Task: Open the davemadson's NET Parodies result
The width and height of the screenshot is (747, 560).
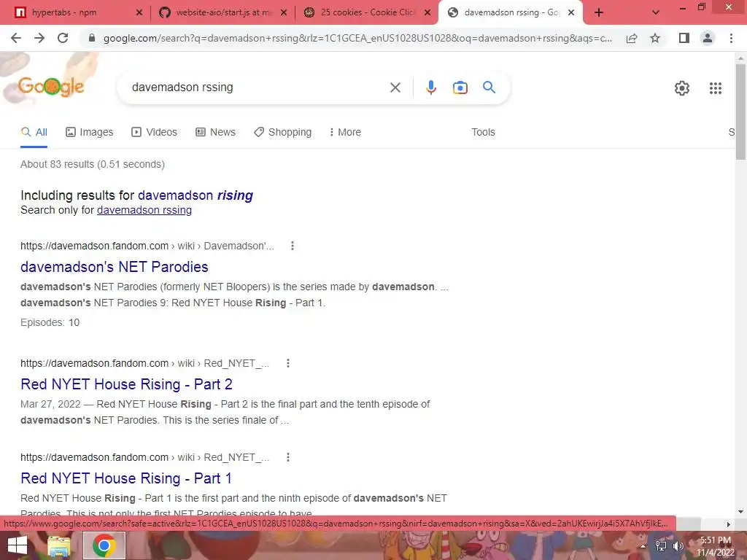Action: (115, 267)
